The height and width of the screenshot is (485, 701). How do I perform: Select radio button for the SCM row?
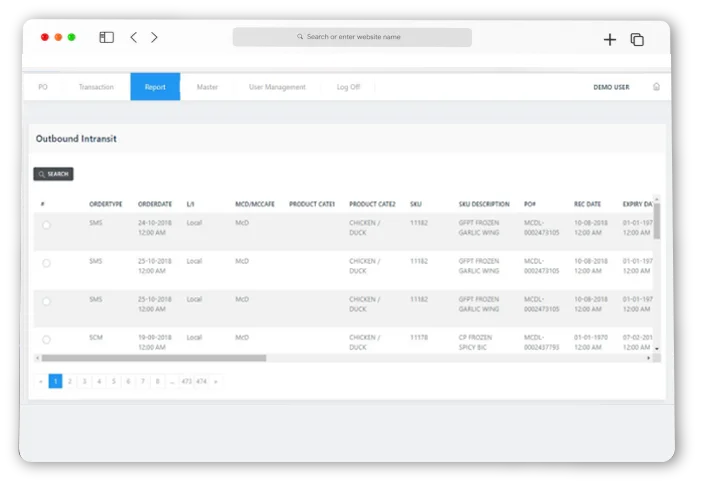pyautogui.click(x=46, y=339)
